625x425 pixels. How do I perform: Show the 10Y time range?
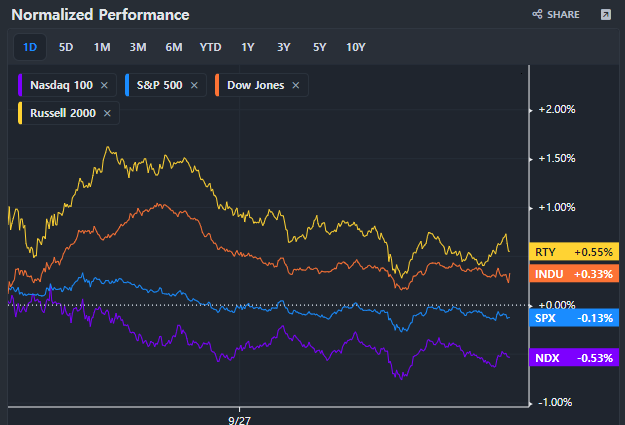point(356,47)
